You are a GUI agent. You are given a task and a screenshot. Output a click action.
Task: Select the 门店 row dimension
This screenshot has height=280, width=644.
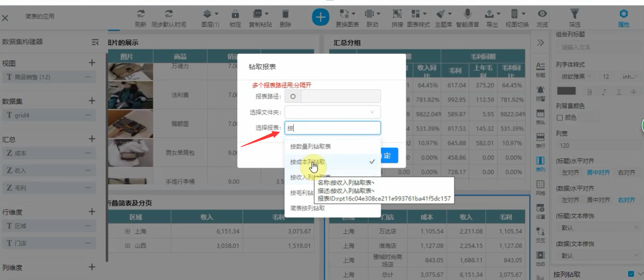pos(49,243)
